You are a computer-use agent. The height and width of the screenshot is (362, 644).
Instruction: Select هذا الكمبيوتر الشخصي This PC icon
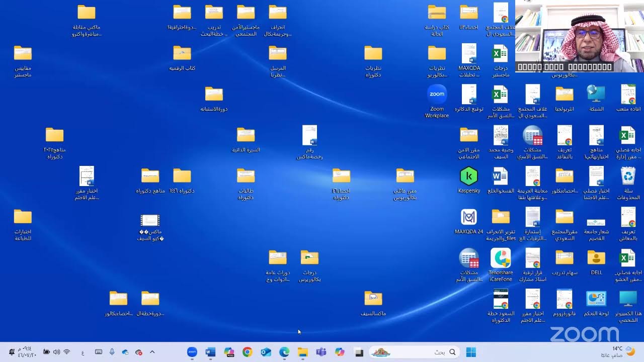click(x=628, y=306)
